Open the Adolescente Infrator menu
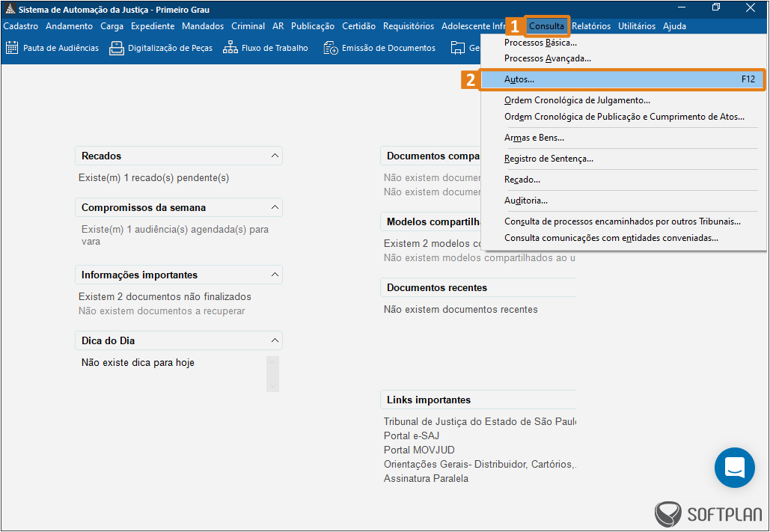Screen dimensions: 770x532 [x=474, y=26]
